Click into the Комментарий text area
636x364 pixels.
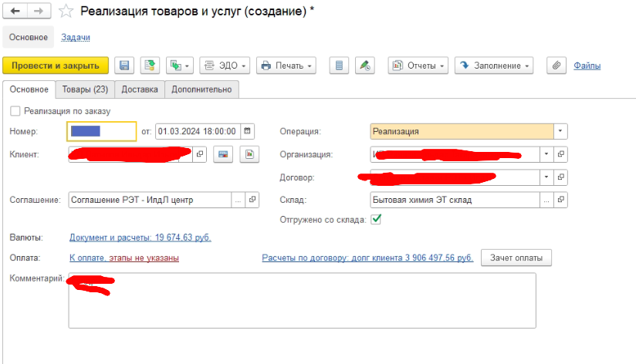click(x=301, y=305)
